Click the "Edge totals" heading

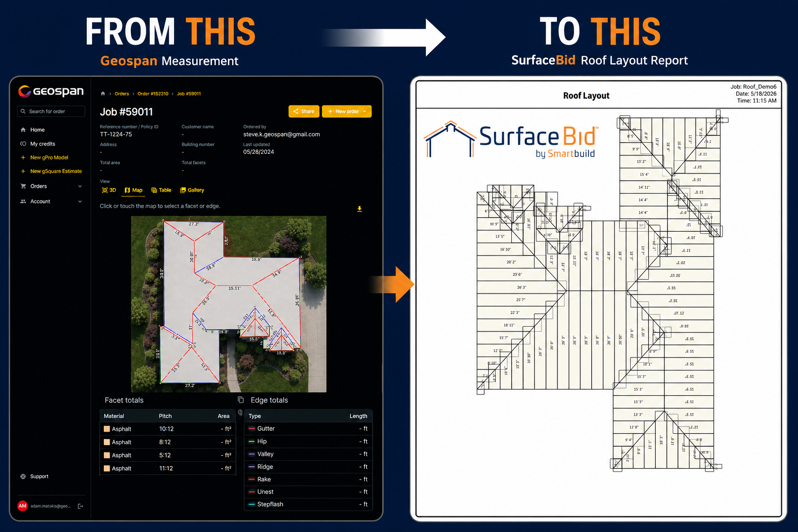(x=269, y=400)
